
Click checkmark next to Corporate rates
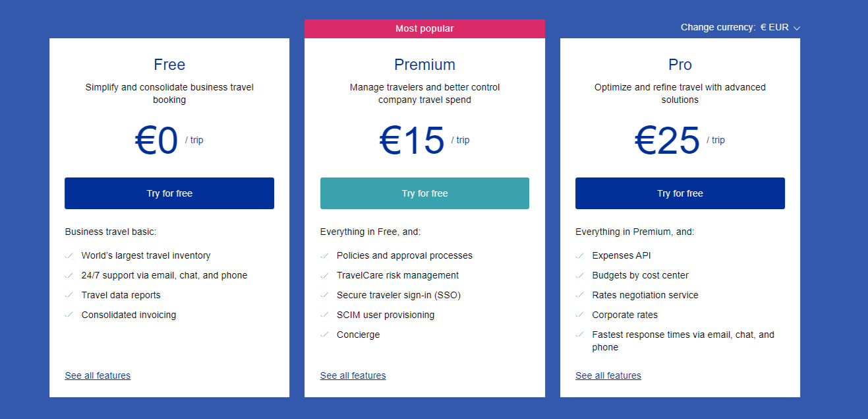click(x=579, y=315)
